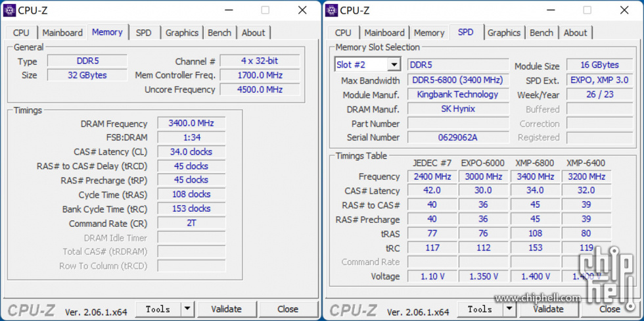Click the memory Type field showing DDR5
Viewport: 644px width, 321px height.
tap(87, 61)
